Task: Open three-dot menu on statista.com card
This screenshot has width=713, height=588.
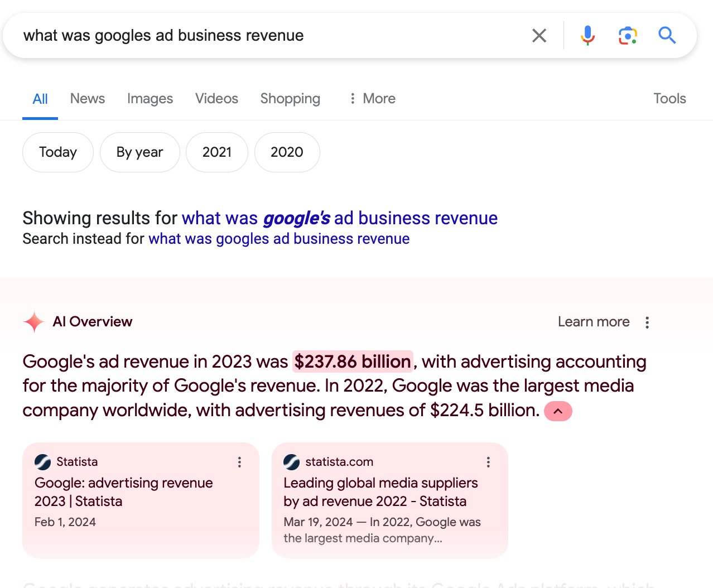Action: (488, 462)
